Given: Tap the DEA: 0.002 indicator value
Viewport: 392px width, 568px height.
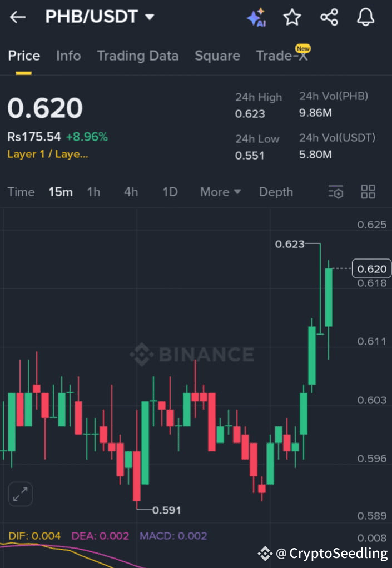Looking at the screenshot, I should (x=100, y=536).
